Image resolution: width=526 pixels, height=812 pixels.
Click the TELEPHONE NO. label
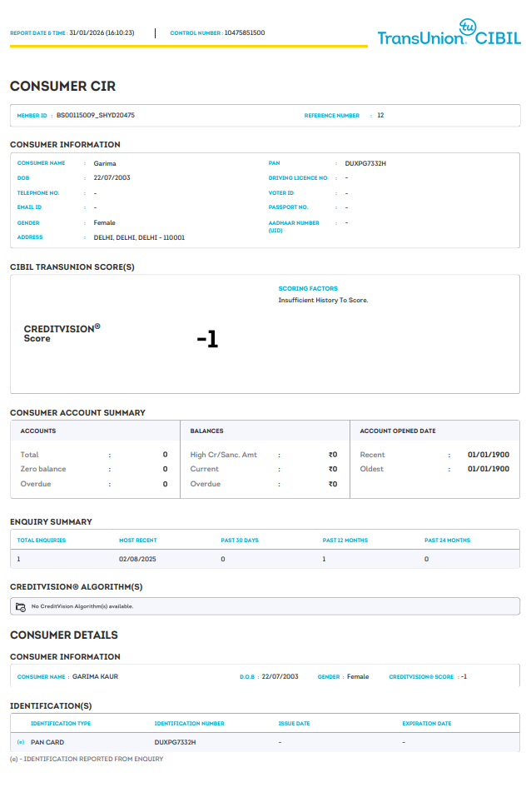point(38,192)
